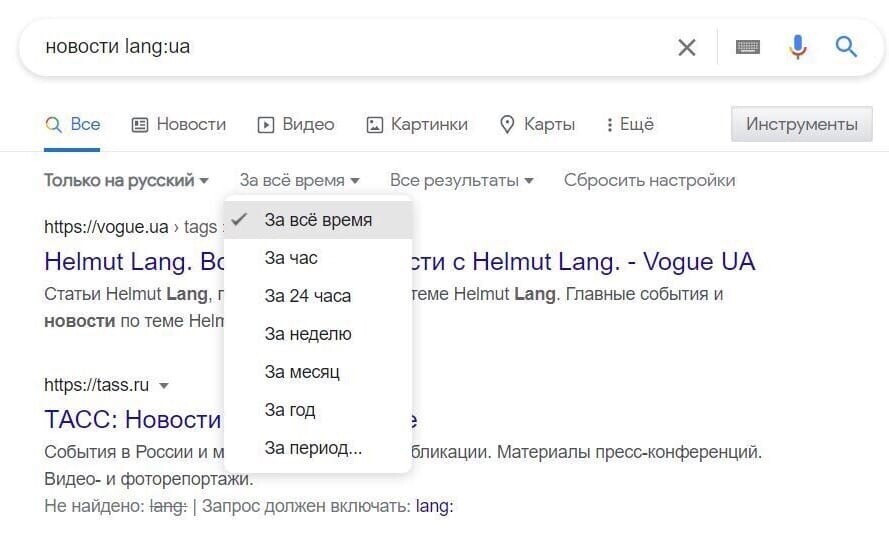Collapse the За всё время dropdown
The image size is (889, 557).
[x=299, y=181]
